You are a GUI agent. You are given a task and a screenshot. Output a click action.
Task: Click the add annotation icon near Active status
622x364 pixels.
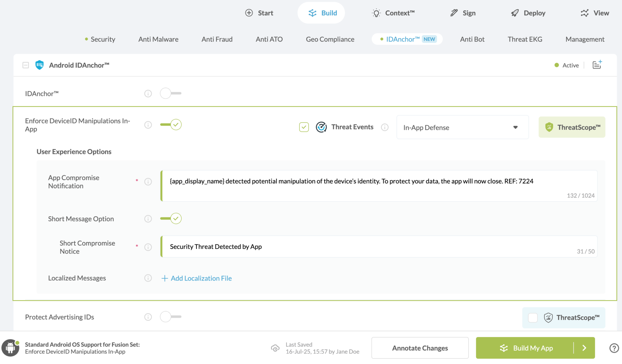(596, 65)
